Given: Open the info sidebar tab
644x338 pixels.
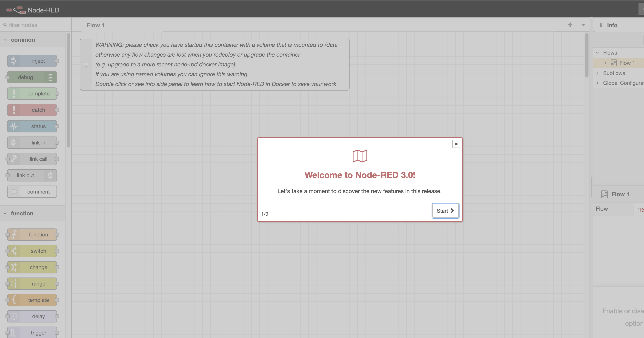Looking at the screenshot, I should point(609,25).
